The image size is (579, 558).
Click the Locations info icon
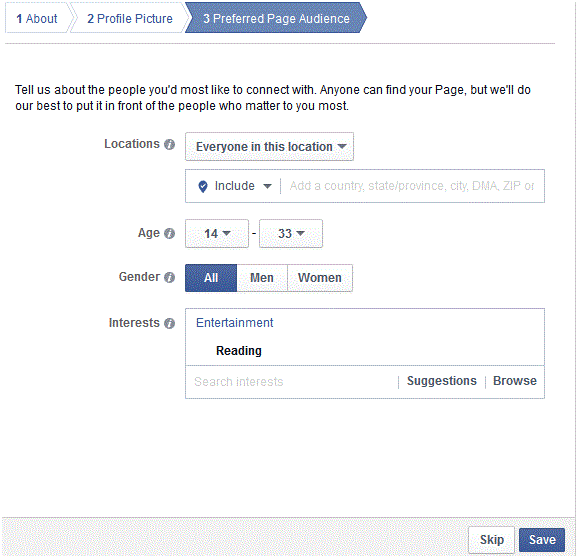tap(169, 144)
